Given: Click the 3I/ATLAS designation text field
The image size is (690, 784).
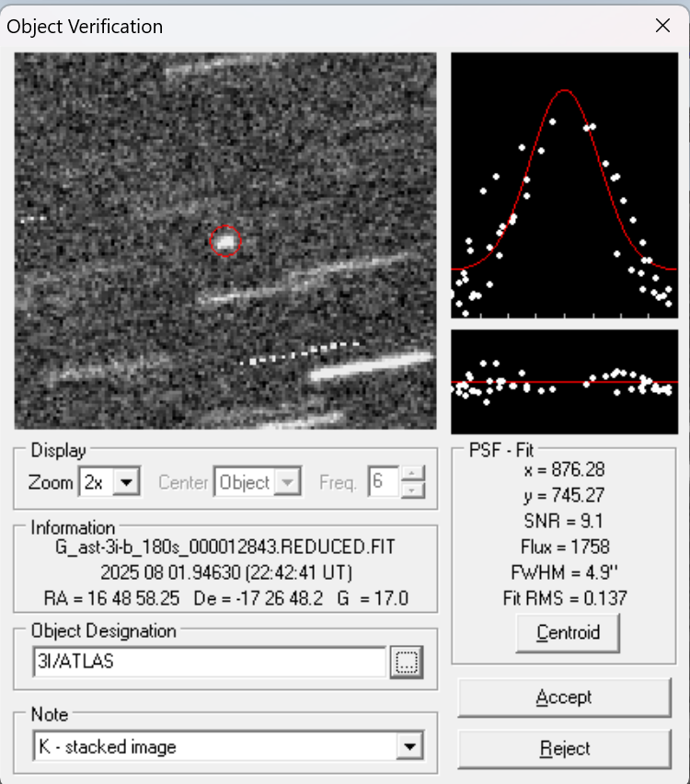Looking at the screenshot, I should [208, 662].
